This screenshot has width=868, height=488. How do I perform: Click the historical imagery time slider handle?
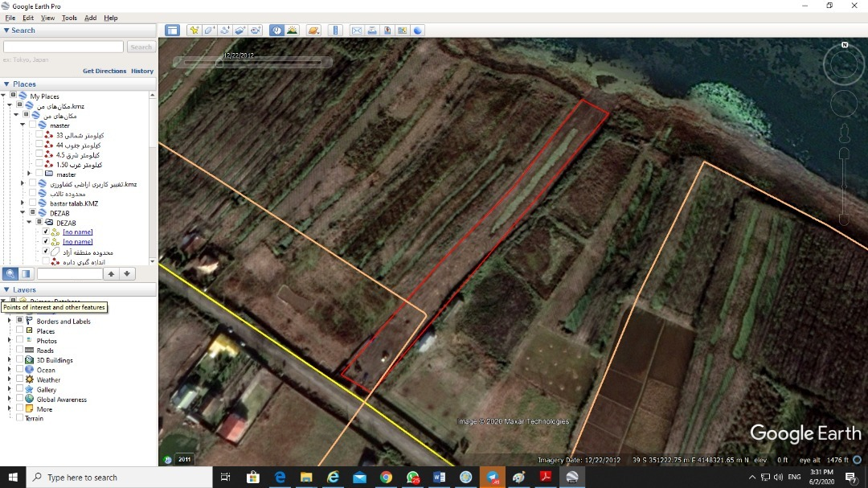(219, 62)
